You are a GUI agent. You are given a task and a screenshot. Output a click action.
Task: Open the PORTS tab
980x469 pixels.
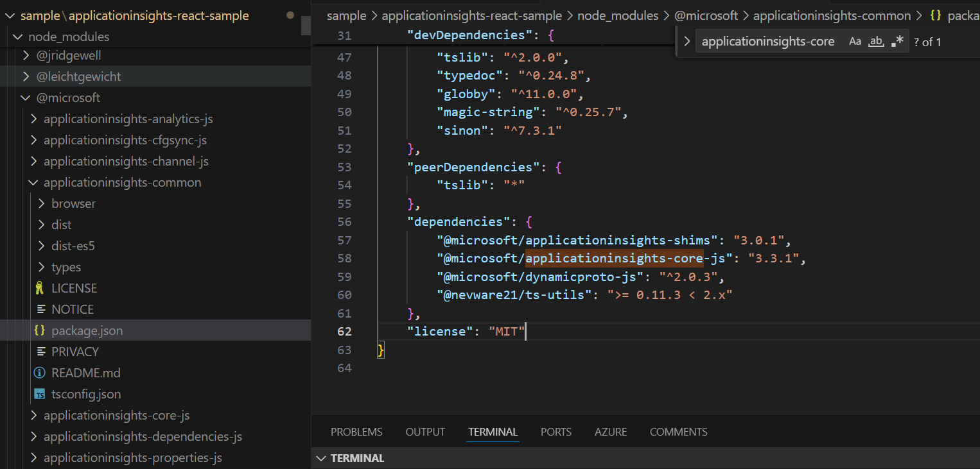[x=556, y=432]
